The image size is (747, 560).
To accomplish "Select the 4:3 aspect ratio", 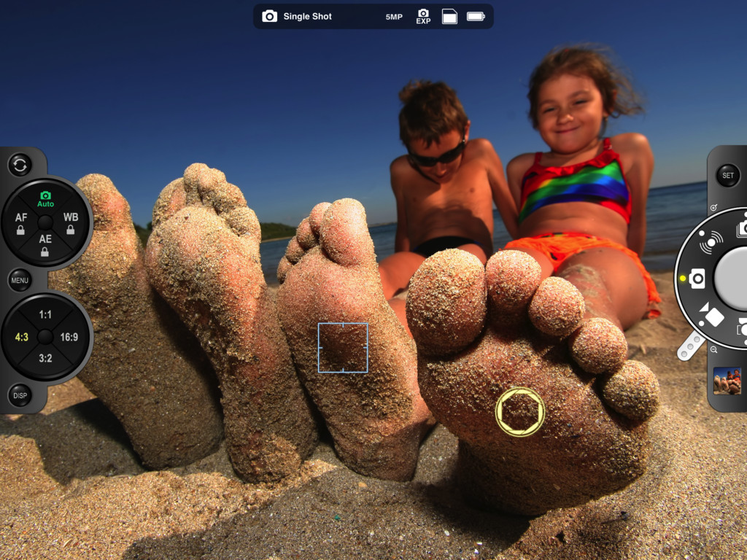I will pos(21,337).
